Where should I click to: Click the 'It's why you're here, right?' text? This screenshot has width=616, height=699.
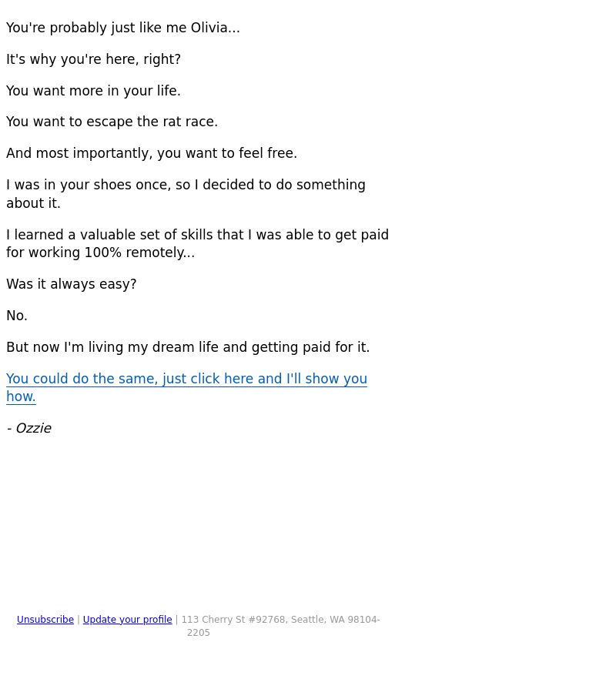coord(93,59)
